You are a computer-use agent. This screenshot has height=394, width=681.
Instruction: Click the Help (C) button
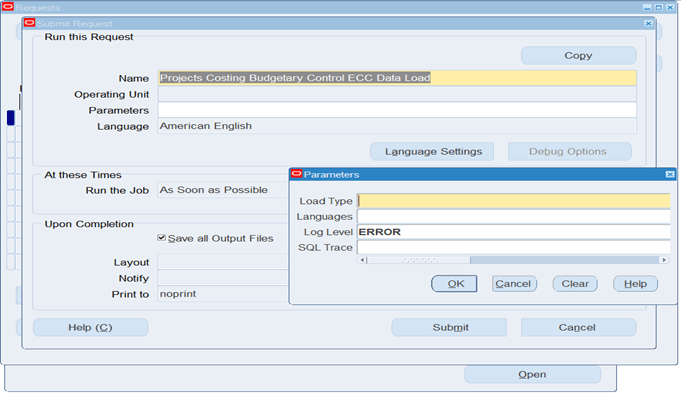pos(90,328)
